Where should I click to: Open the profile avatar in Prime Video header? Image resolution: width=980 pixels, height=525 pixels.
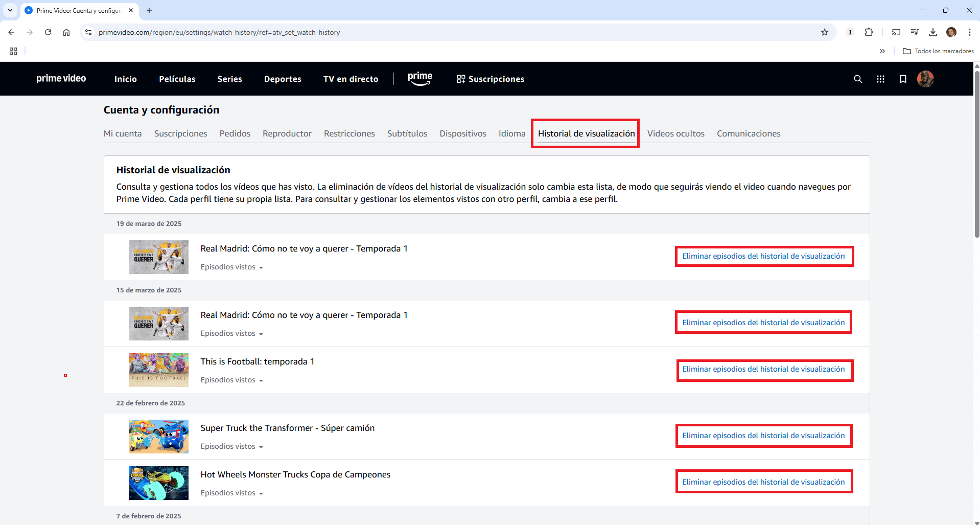[925, 79]
